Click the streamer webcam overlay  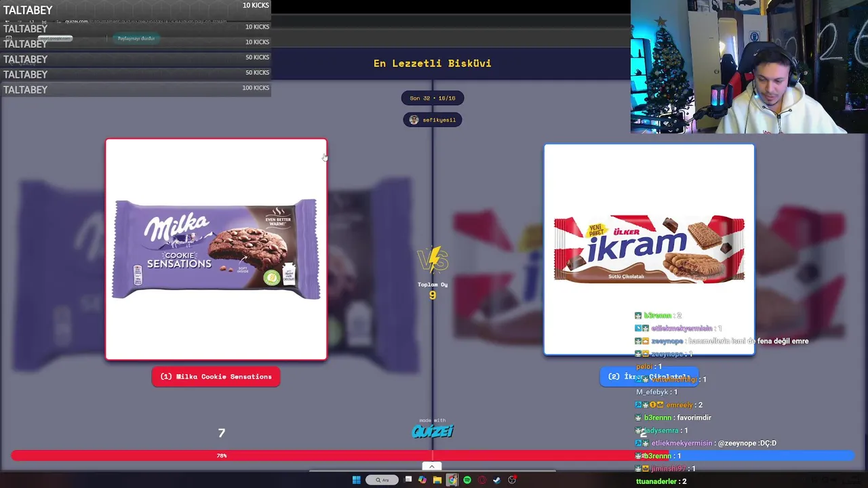pyautogui.click(x=749, y=66)
